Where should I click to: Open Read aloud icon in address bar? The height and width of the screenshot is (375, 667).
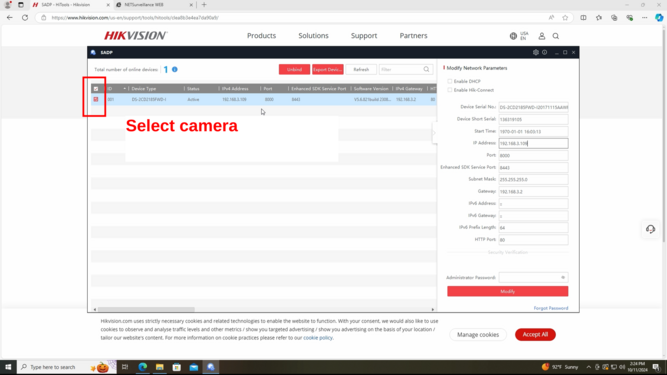551,17
